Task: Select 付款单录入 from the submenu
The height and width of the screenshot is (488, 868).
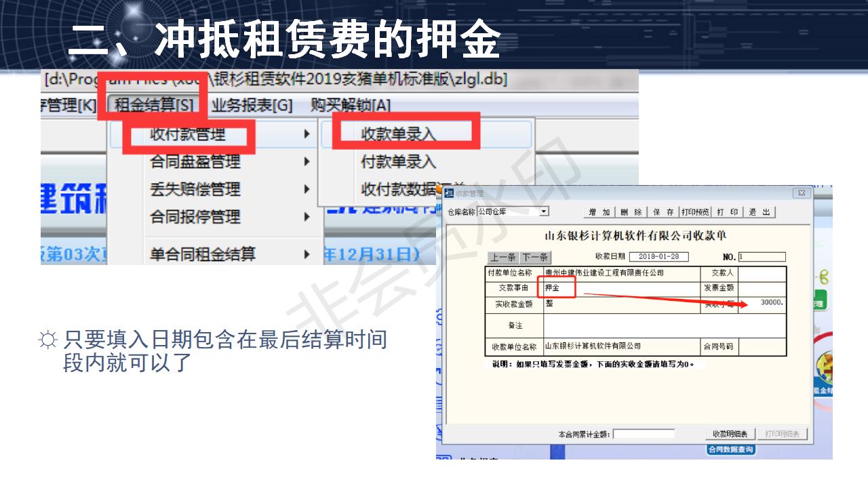Action: point(399,161)
